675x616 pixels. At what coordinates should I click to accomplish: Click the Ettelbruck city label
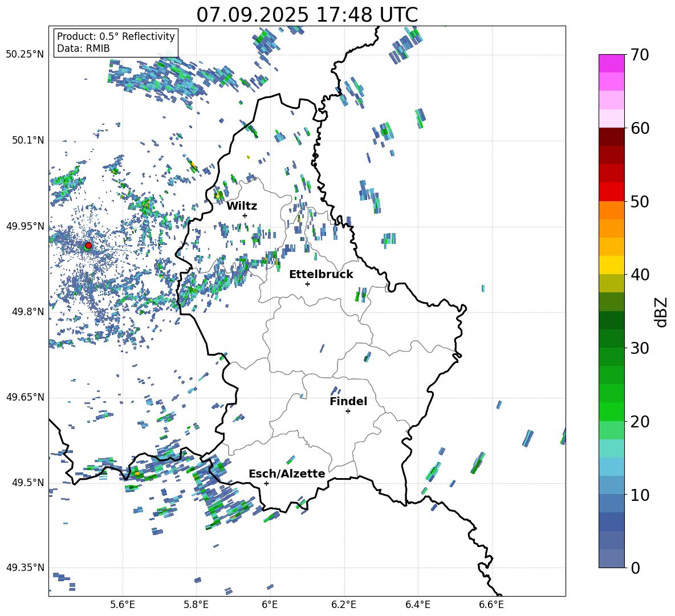pyautogui.click(x=321, y=275)
